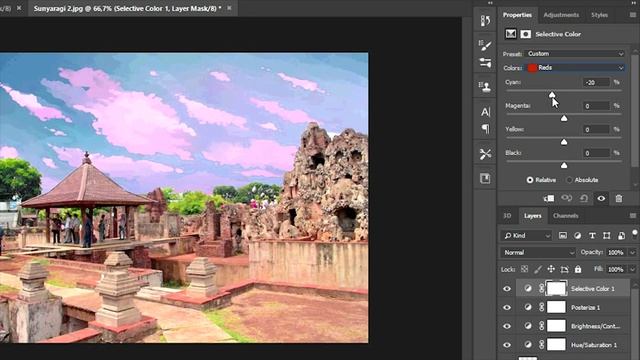Open the Layers panel menu

tap(633, 216)
